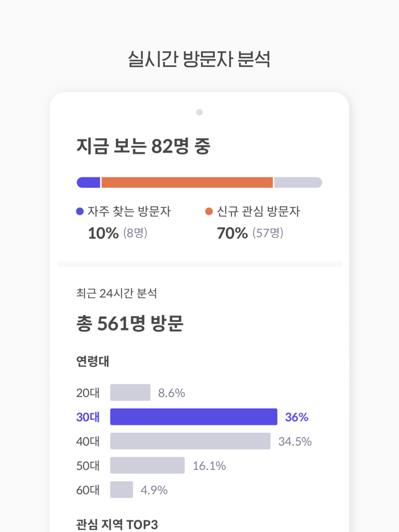
Task: Click the 총 561명 방문 heading
Action: point(130,323)
